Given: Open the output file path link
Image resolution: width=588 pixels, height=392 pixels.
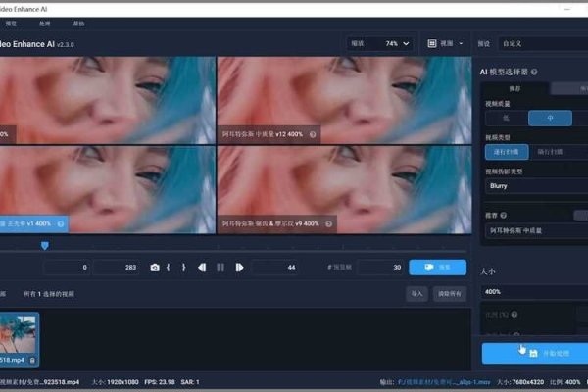Looking at the screenshot, I should [x=444, y=382].
